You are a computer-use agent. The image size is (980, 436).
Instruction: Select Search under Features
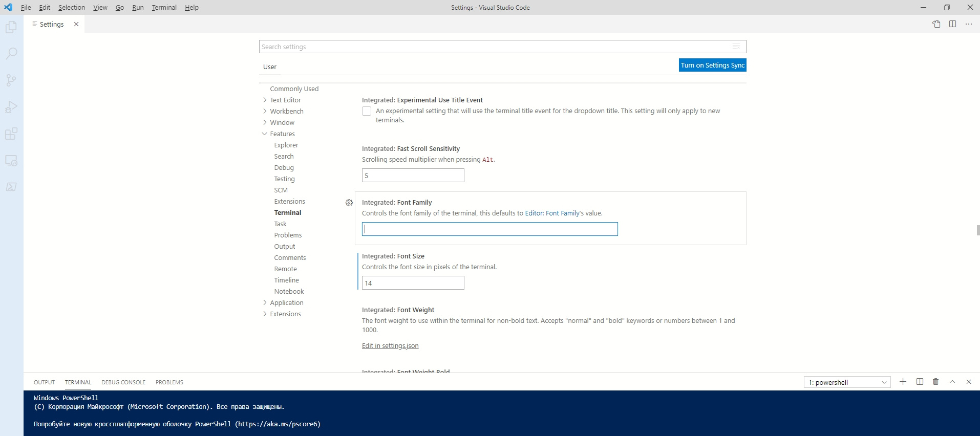click(x=284, y=156)
